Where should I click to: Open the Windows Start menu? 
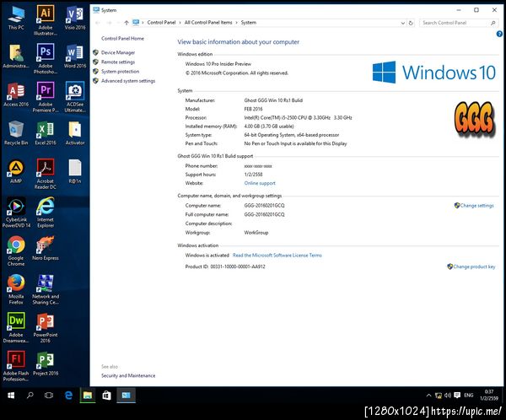(x=11, y=396)
